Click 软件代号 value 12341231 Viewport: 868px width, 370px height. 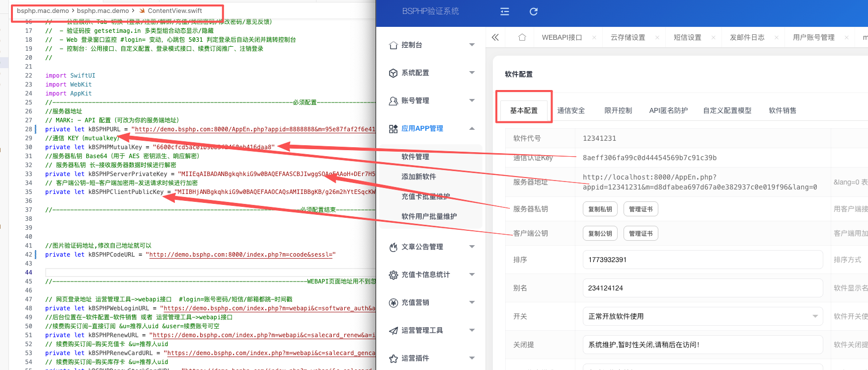click(x=599, y=138)
